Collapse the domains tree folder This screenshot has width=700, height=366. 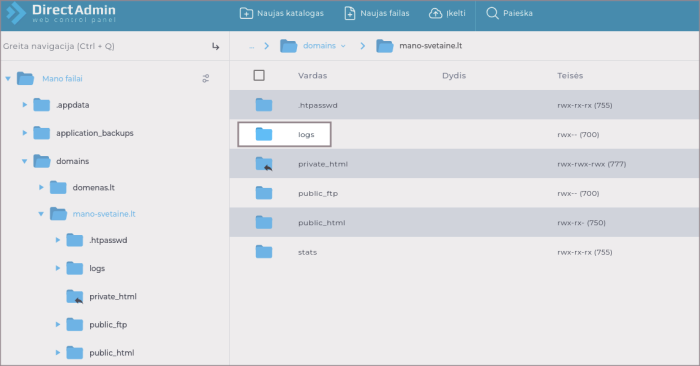(x=25, y=161)
